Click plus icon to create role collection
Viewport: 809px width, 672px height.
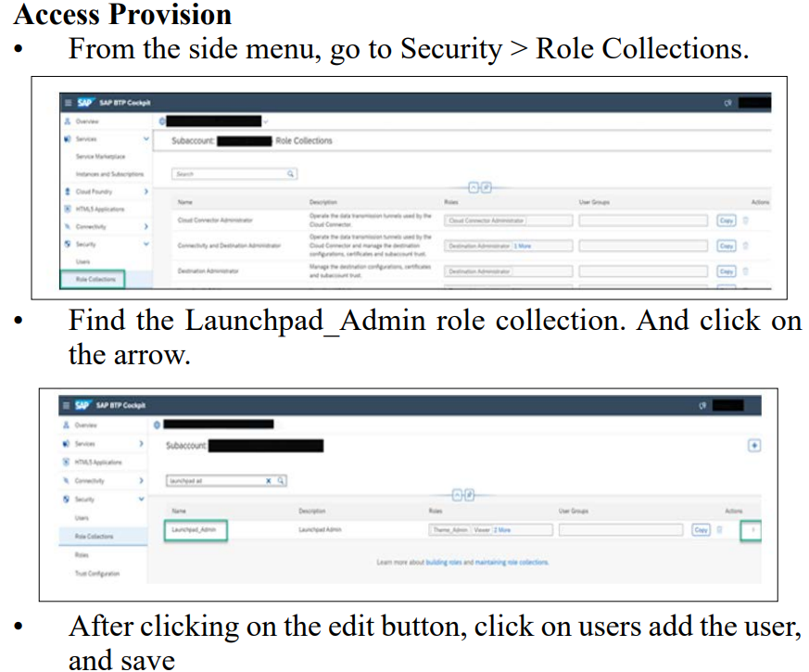coord(754,446)
